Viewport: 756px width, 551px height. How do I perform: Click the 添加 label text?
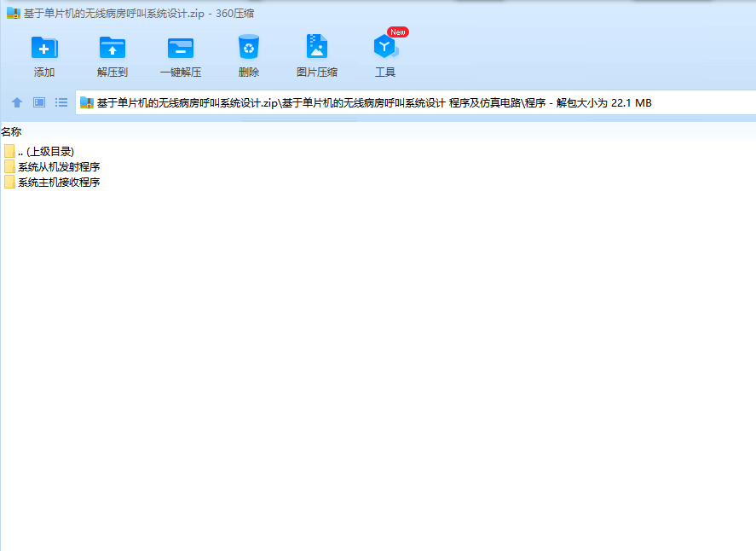[44, 72]
